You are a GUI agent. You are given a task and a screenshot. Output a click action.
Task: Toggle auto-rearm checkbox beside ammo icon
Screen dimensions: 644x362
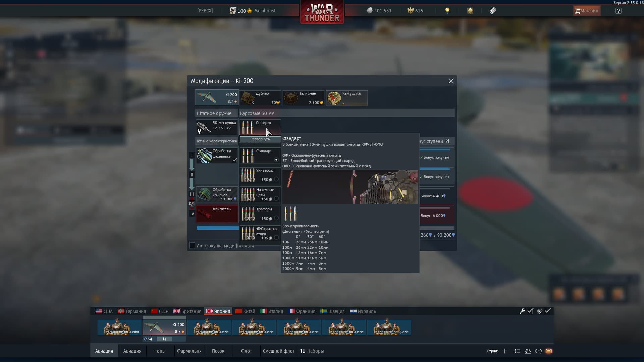(547, 311)
